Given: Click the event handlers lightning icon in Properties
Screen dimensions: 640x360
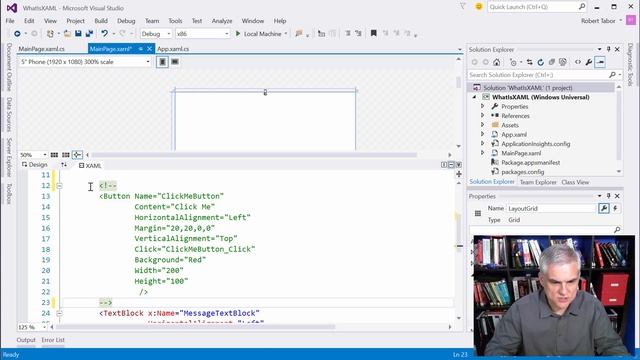Looking at the screenshot, I should [x=615, y=208].
